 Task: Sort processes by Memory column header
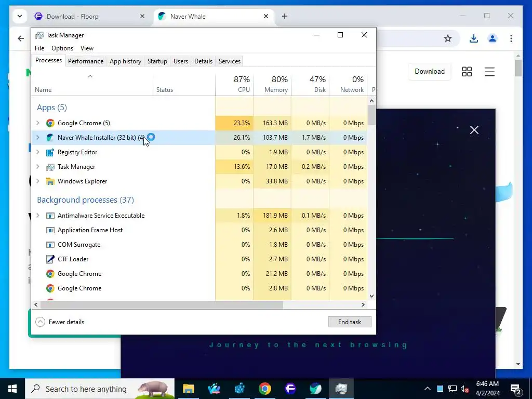click(x=272, y=84)
